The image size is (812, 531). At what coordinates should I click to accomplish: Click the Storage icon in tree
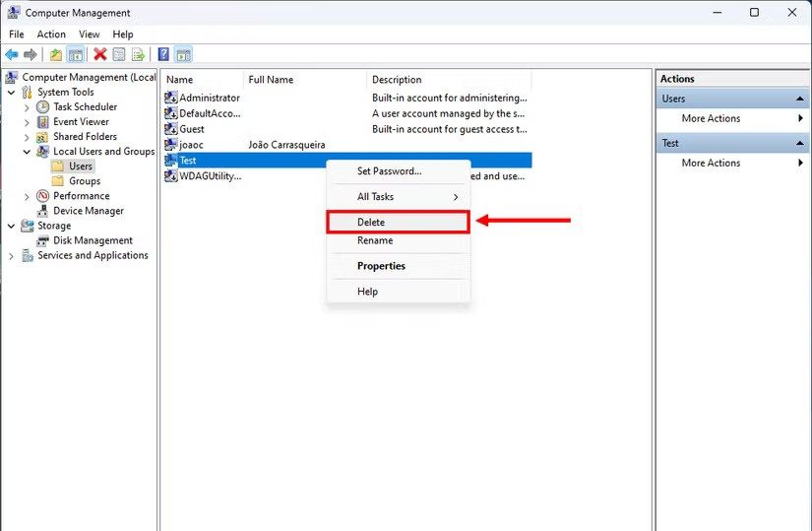(x=28, y=226)
